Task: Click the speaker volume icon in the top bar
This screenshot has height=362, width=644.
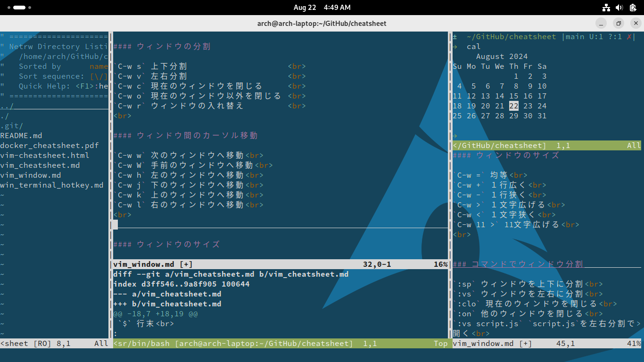Action: coord(619,7)
